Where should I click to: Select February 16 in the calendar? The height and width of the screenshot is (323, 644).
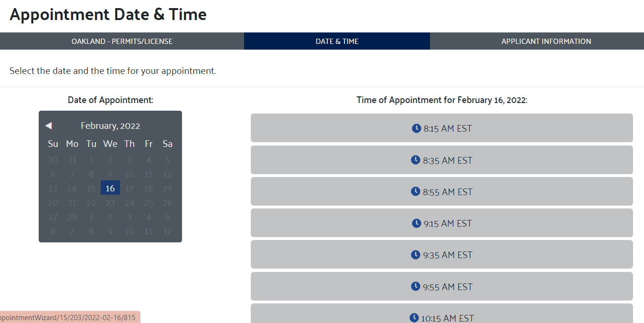(x=110, y=188)
